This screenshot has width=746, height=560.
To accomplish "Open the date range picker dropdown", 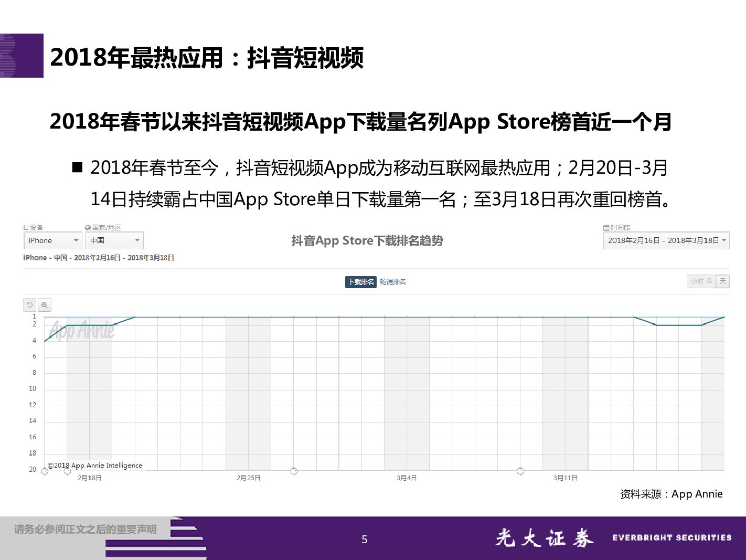I will click(x=666, y=240).
